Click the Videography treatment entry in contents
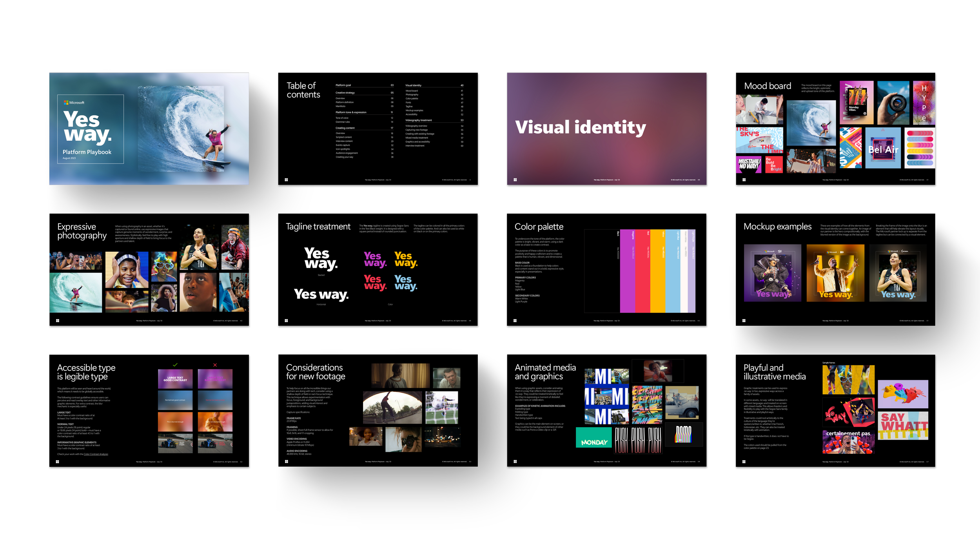 coord(418,120)
